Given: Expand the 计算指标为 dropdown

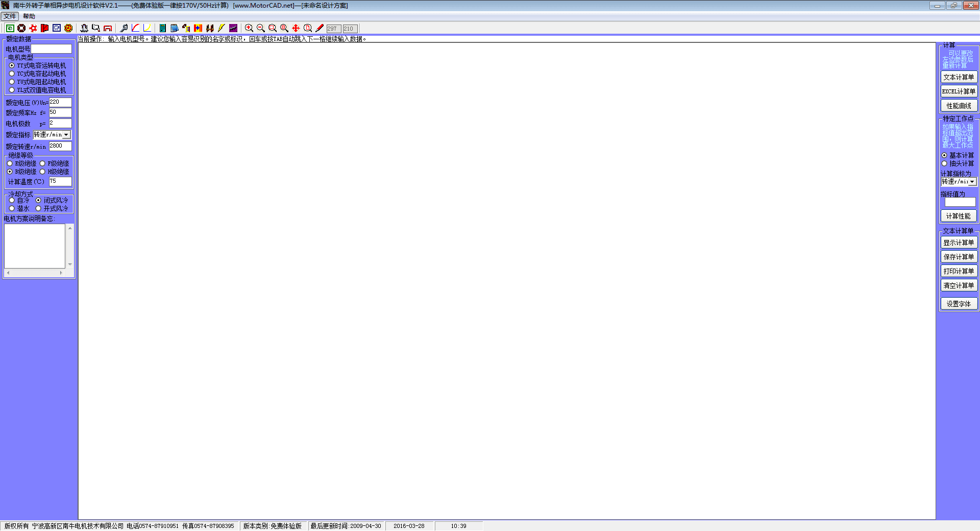Looking at the screenshot, I should [972, 182].
